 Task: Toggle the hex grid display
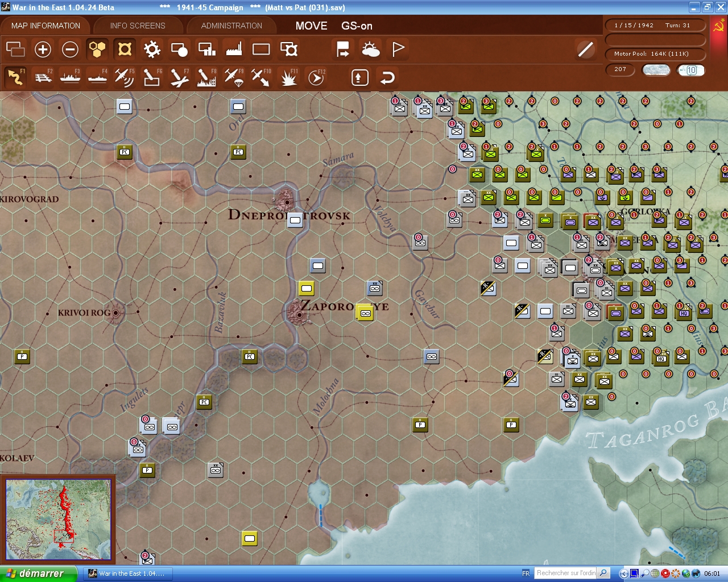coord(97,49)
